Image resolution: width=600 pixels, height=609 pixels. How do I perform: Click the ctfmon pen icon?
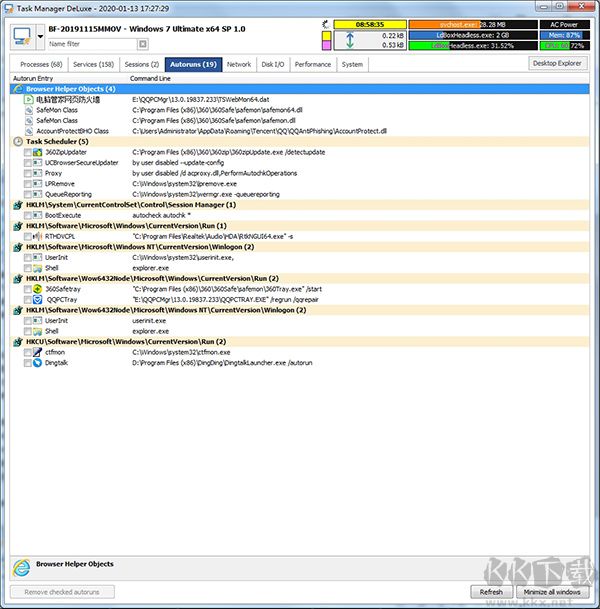click(37, 352)
